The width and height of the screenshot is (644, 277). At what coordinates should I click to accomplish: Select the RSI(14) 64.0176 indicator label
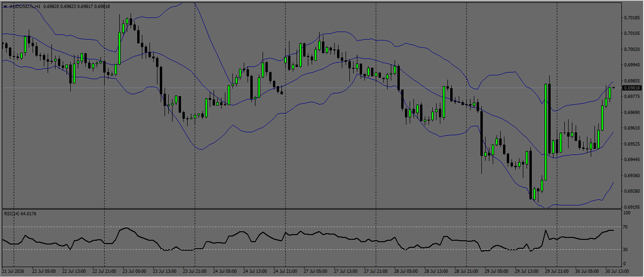20,214
